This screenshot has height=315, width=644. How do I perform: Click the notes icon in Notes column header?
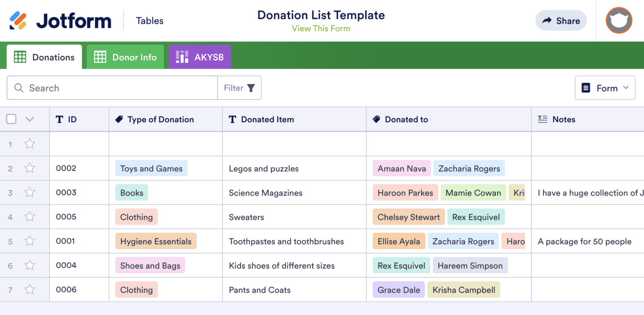543,119
